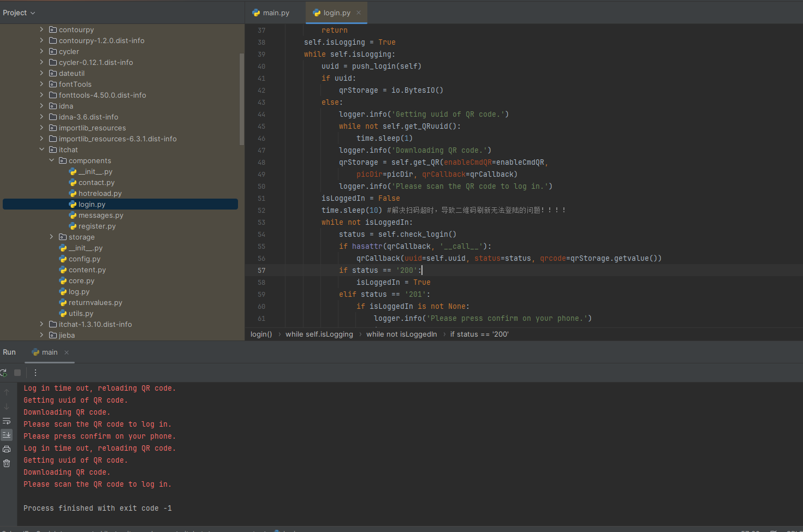This screenshot has height=532, width=803.
Task: Close the main run tab
Action: click(67, 352)
